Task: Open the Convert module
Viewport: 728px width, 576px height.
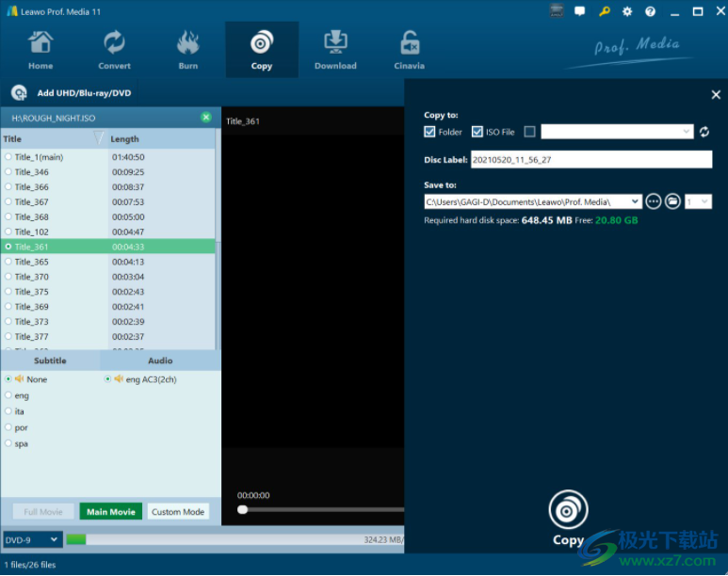Action: (x=114, y=50)
